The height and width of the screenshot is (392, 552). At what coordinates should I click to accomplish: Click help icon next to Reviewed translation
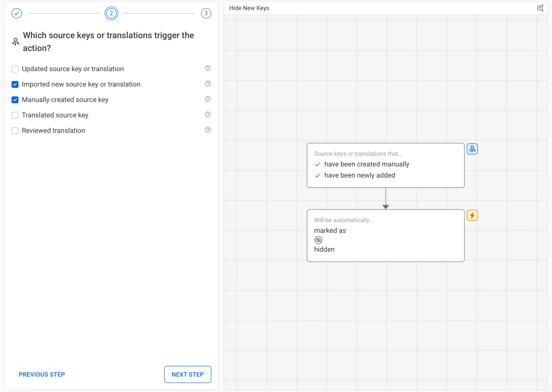(x=208, y=130)
